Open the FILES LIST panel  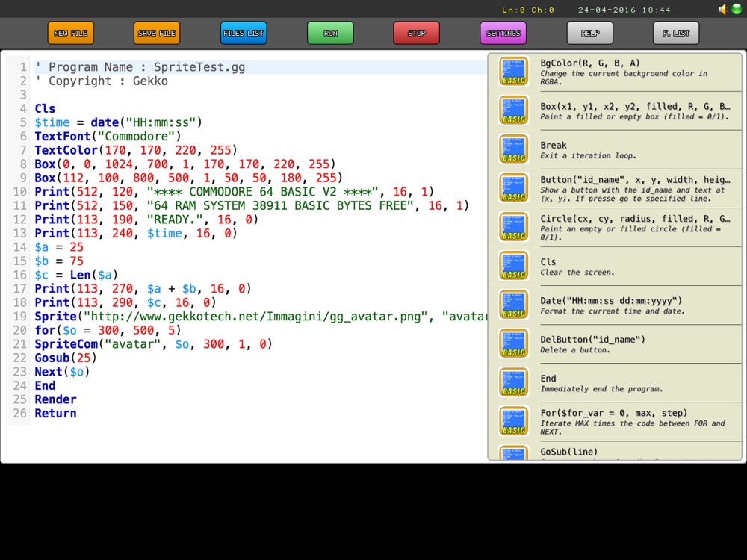pyautogui.click(x=244, y=34)
